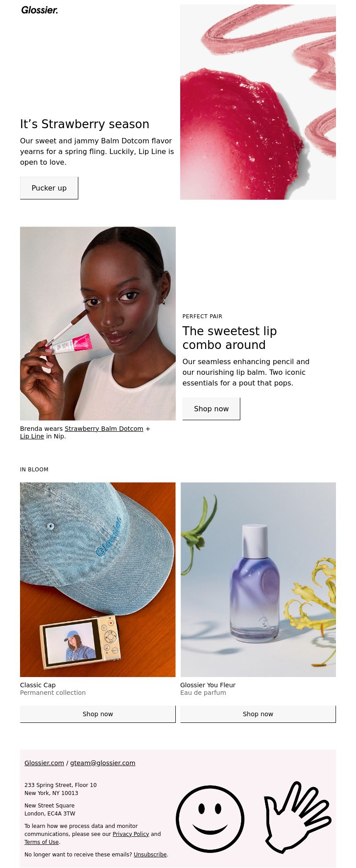Image resolution: width=356 pixels, height=868 pixels.
Task: Open the Classic Cap denim hat image
Action: click(98, 580)
